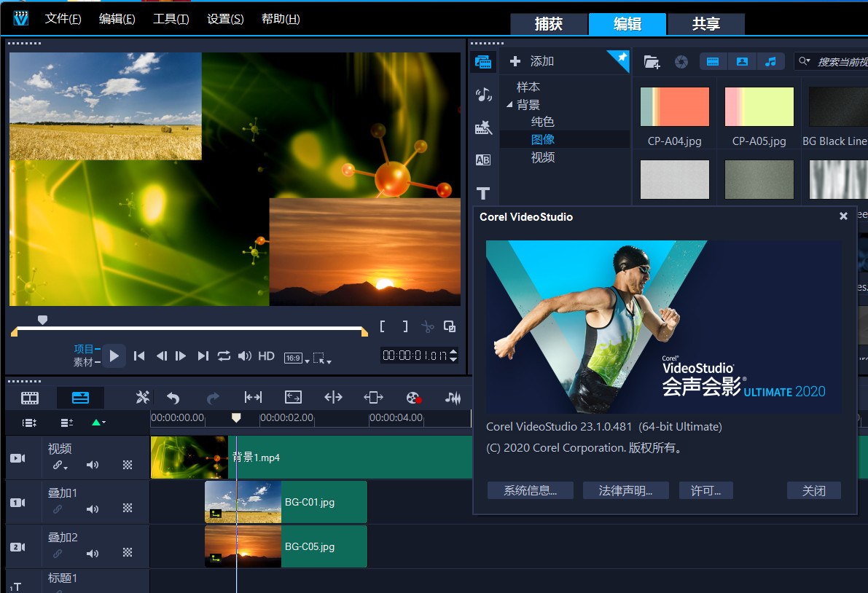Viewport: 868px width, 593px height.
Task: Click the Mark-out right bracket icon
Action: [x=405, y=326]
